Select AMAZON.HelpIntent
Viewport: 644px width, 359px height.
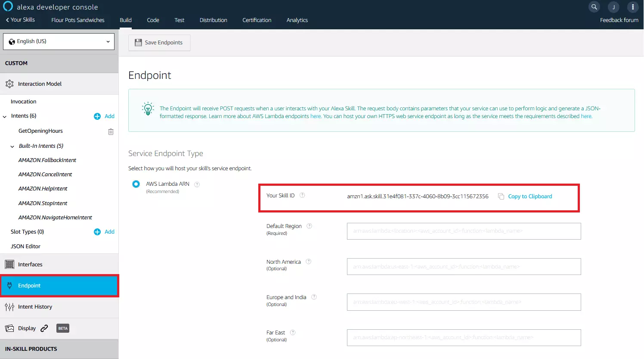click(43, 189)
